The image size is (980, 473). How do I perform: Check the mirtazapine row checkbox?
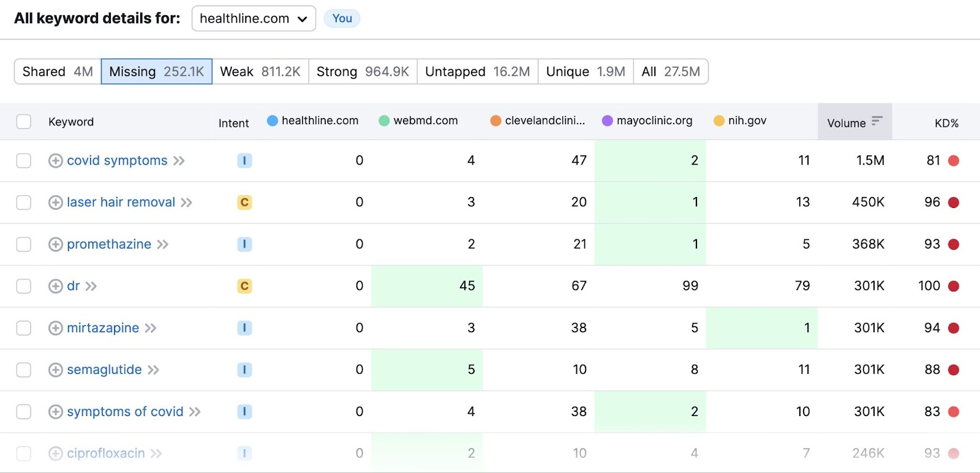tap(24, 328)
